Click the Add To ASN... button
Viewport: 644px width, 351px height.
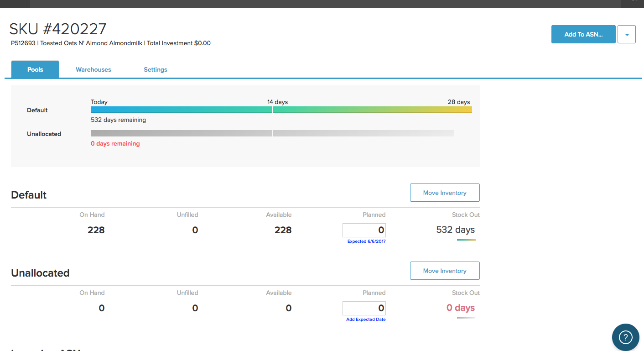click(583, 34)
